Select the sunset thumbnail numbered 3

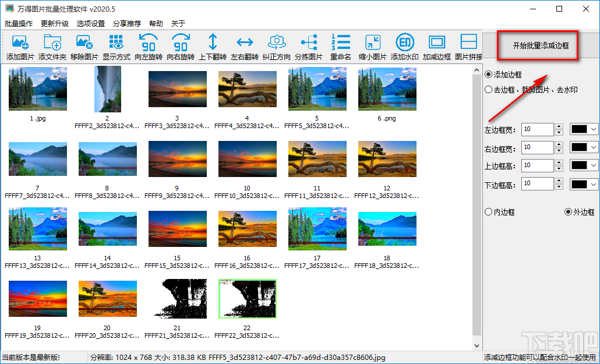click(178, 89)
